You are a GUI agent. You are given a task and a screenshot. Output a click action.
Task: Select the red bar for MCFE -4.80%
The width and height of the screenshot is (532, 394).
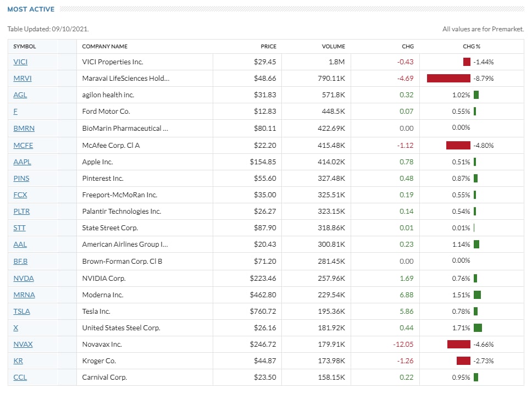pyautogui.click(x=458, y=145)
